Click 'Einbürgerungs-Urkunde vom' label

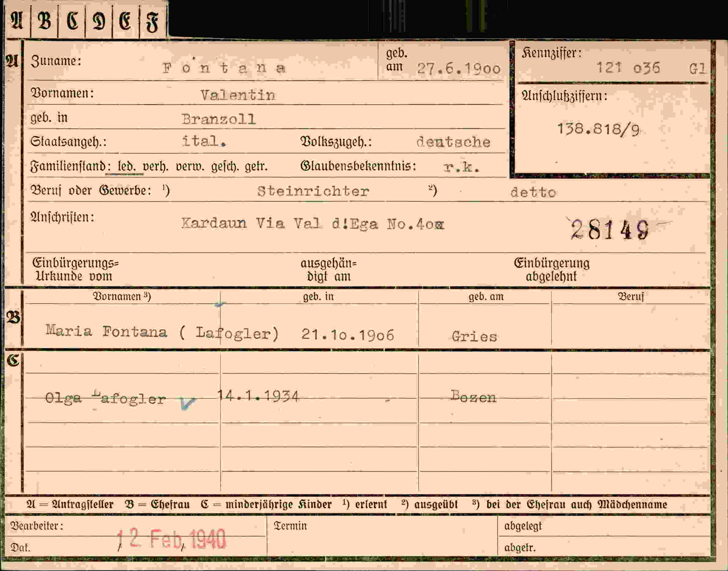point(75,270)
